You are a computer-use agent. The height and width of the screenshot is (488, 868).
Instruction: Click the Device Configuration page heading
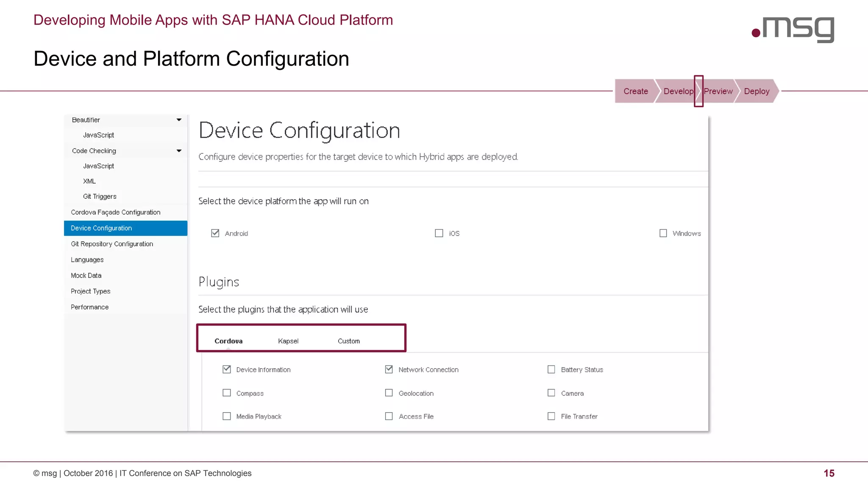299,130
